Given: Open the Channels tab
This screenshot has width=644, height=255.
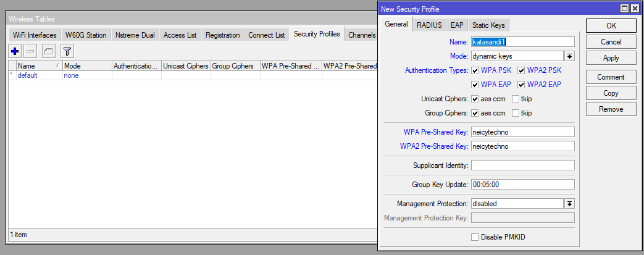Looking at the screenshot, I should (361, 35).
